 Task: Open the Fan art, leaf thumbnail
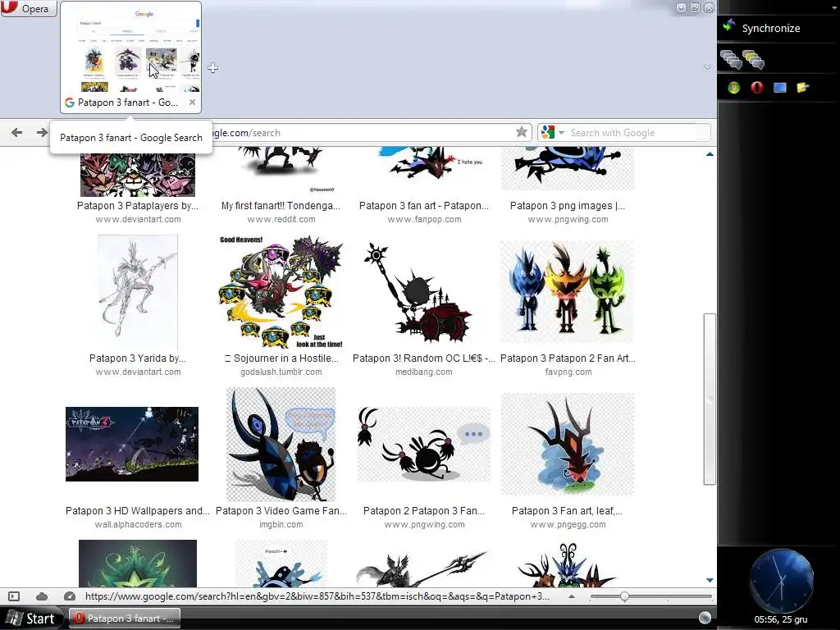(x=568, y=445)
